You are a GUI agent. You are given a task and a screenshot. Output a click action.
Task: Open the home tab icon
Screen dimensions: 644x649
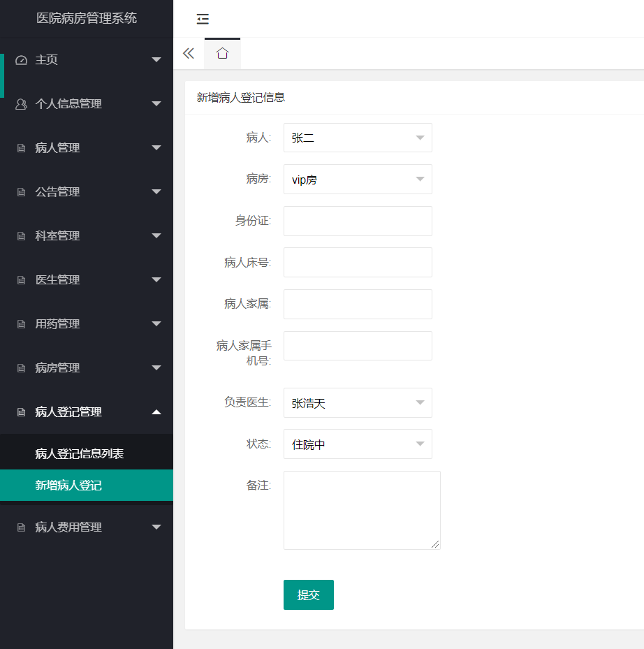222,53
